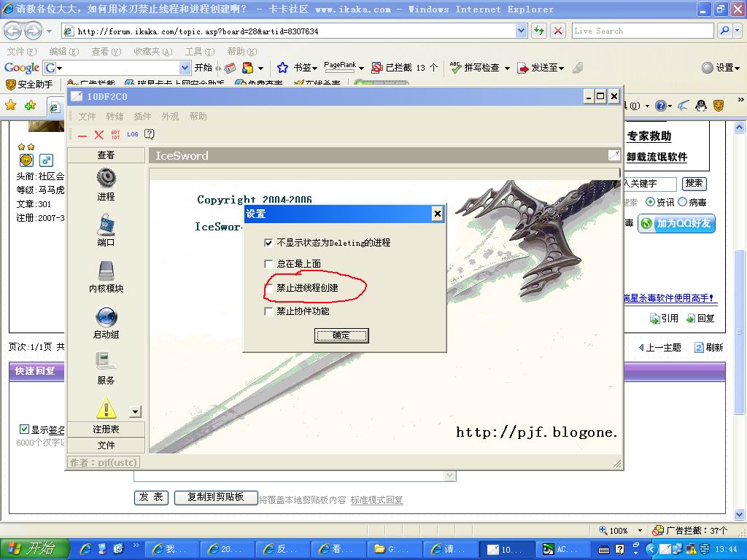Open the 启动组 startup group view
Screen dimensions: 747x560
[x=106, y=322]
